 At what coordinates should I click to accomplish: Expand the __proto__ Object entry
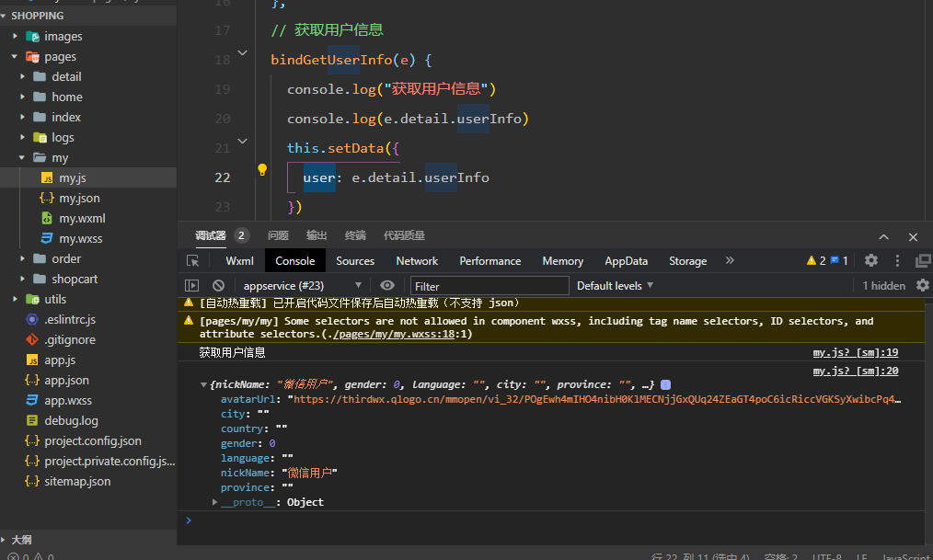tap(214, 502)
